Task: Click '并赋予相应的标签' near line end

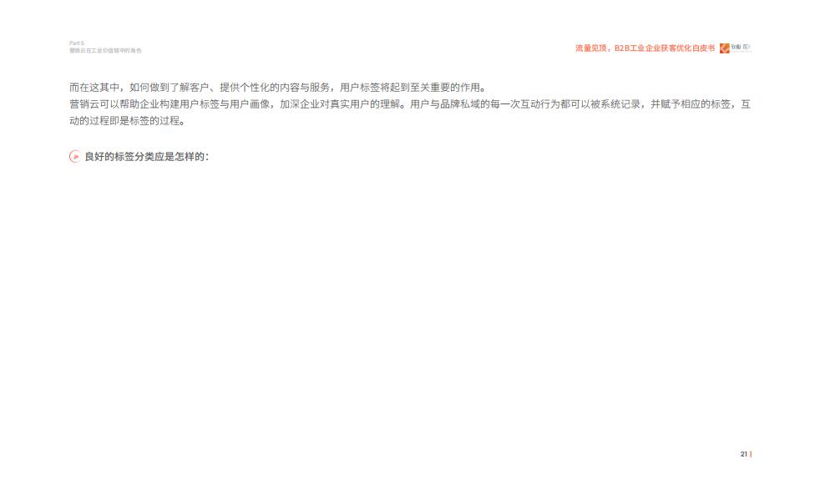Action: tap(691, 104)
